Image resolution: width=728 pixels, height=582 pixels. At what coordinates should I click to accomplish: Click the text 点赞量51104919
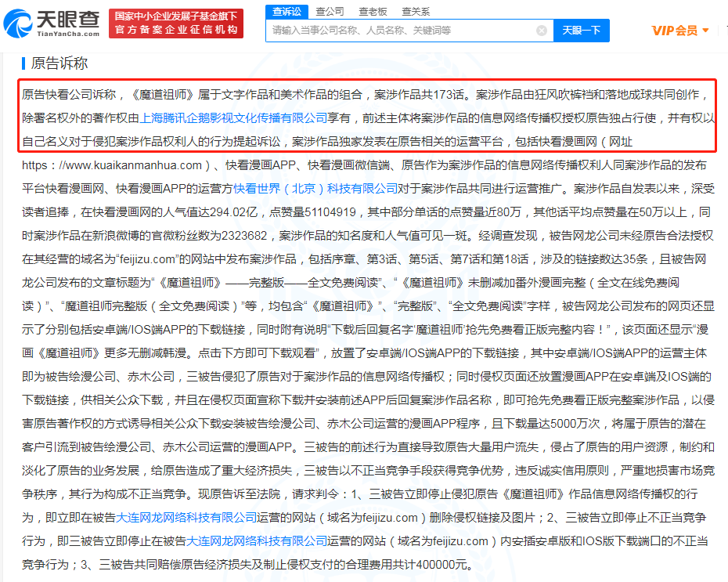pyautogui.click(x=312, y=212)
